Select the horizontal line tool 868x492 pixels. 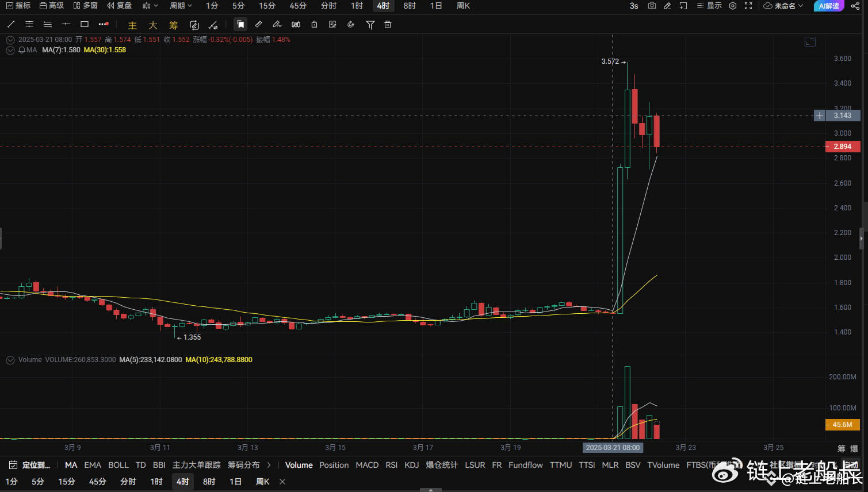pyautogui.click(x=66, y=25)
